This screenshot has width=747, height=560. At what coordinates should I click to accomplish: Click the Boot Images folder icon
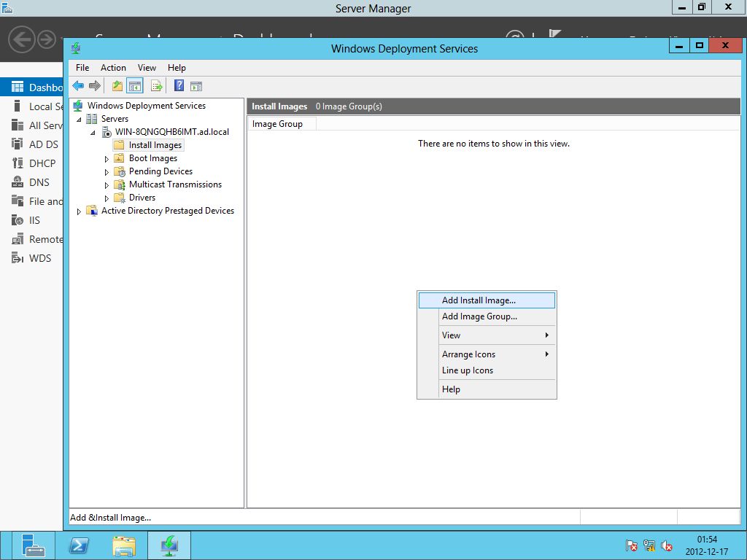119,158
